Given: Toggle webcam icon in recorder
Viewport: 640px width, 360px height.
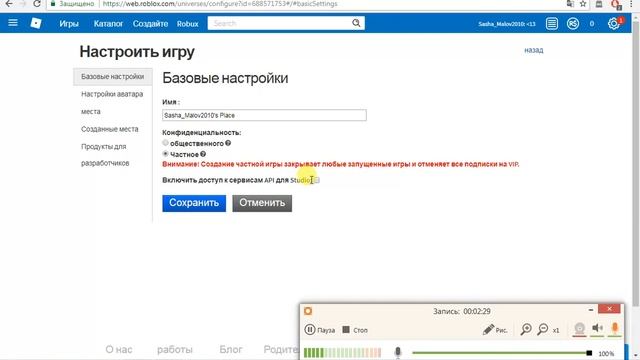Looking at the screenshot, I should [x=579, y=329].
